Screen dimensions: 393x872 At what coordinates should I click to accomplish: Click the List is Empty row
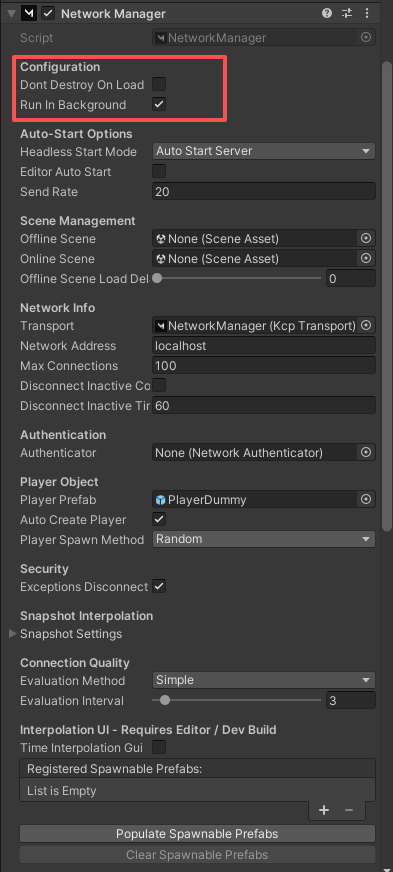(197, 791)
